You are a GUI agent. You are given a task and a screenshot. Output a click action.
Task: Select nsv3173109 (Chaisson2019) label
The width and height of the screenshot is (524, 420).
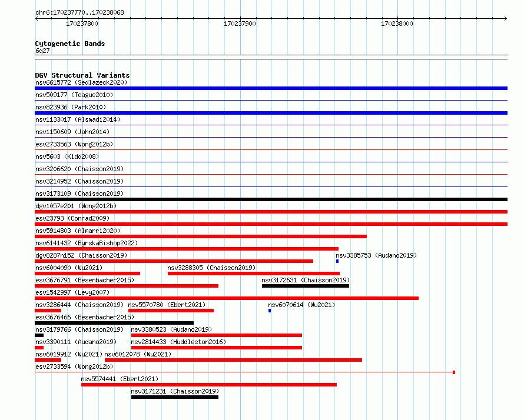[x=79, y=194]
